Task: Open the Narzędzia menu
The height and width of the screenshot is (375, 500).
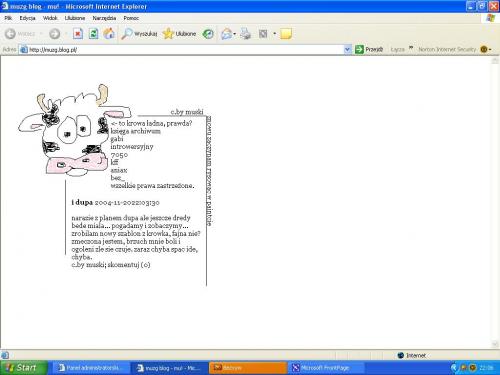Action: pyautogui.click(x=104, y=18)
